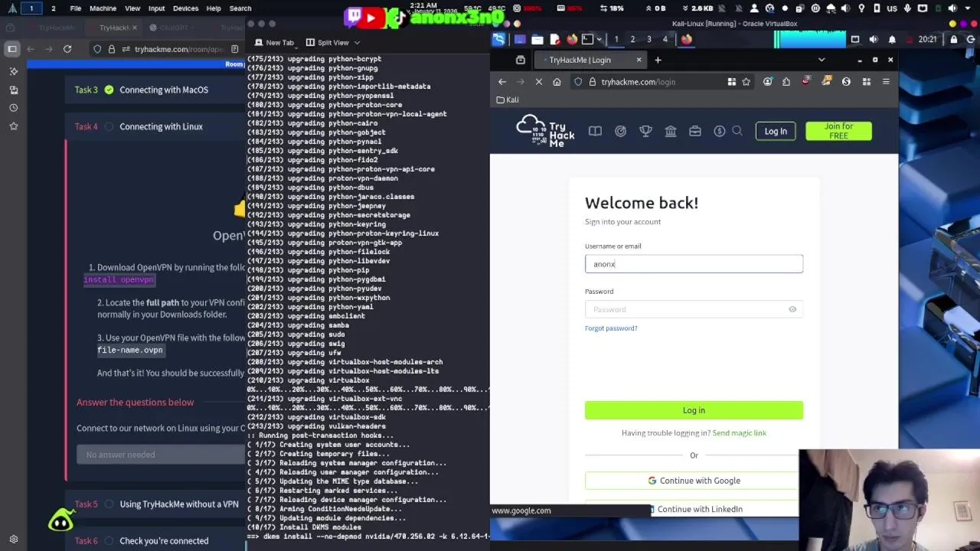Open the Practice target icon in TryHackMe header

coord(620,131)
